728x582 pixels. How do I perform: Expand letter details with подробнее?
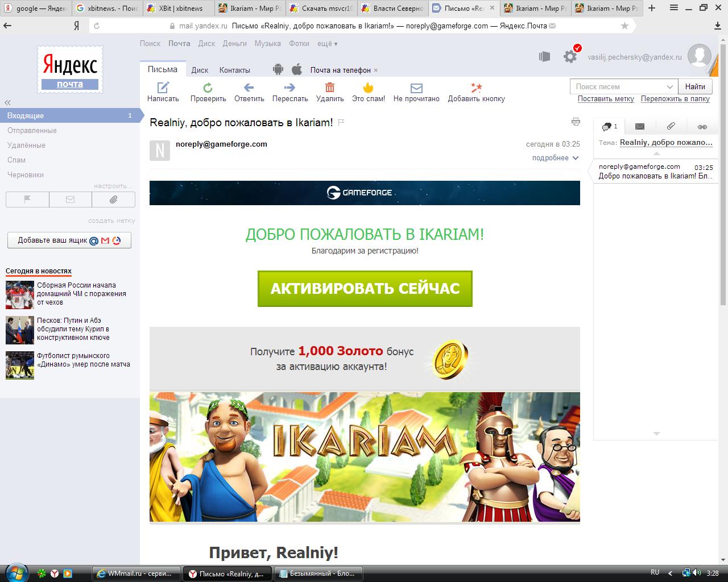coord(555,158)
